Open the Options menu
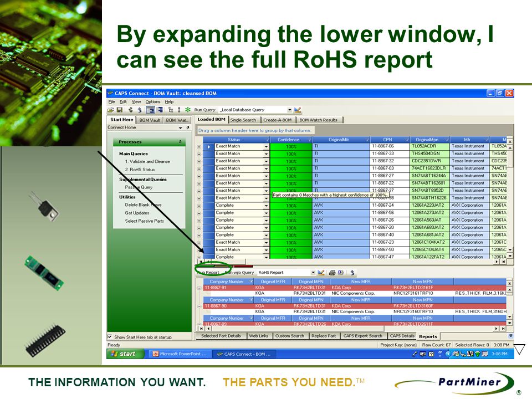 pyautogui.click(x=153, y=102)
